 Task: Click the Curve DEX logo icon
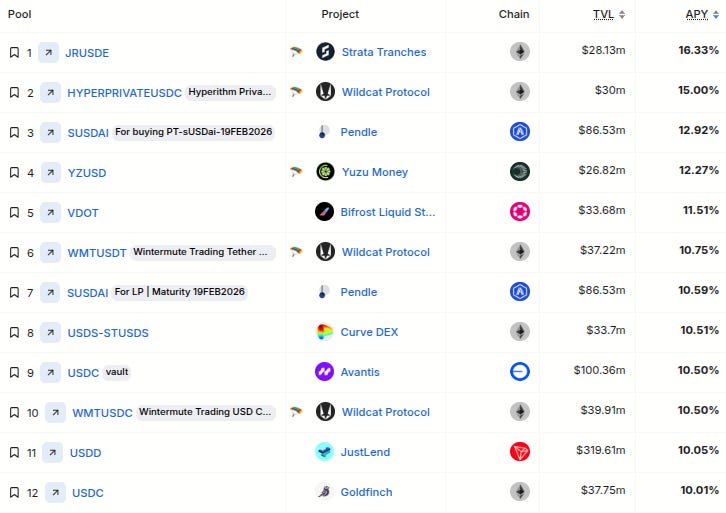click(x=324, y=332)
